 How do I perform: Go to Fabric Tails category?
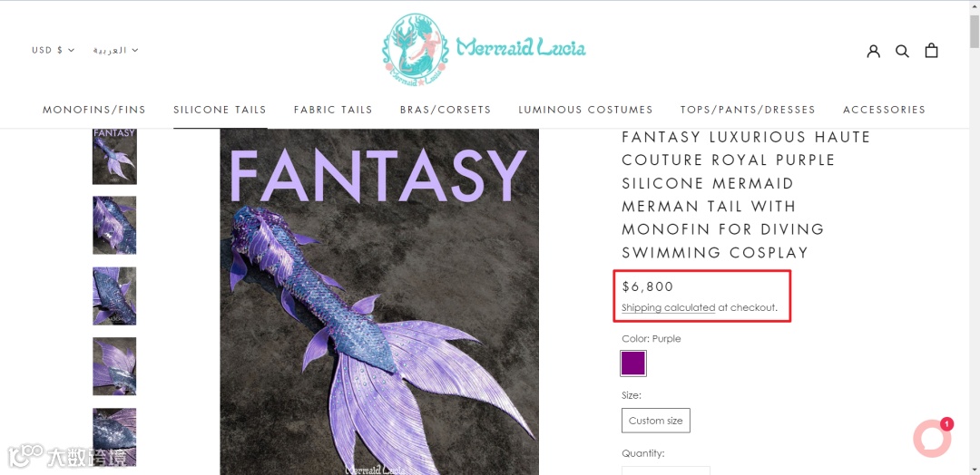click(x=333, y=109)
